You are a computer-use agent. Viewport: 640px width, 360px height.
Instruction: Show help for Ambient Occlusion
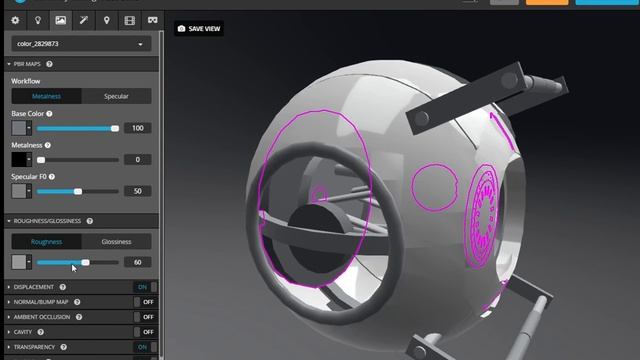(x=79, y=317)
